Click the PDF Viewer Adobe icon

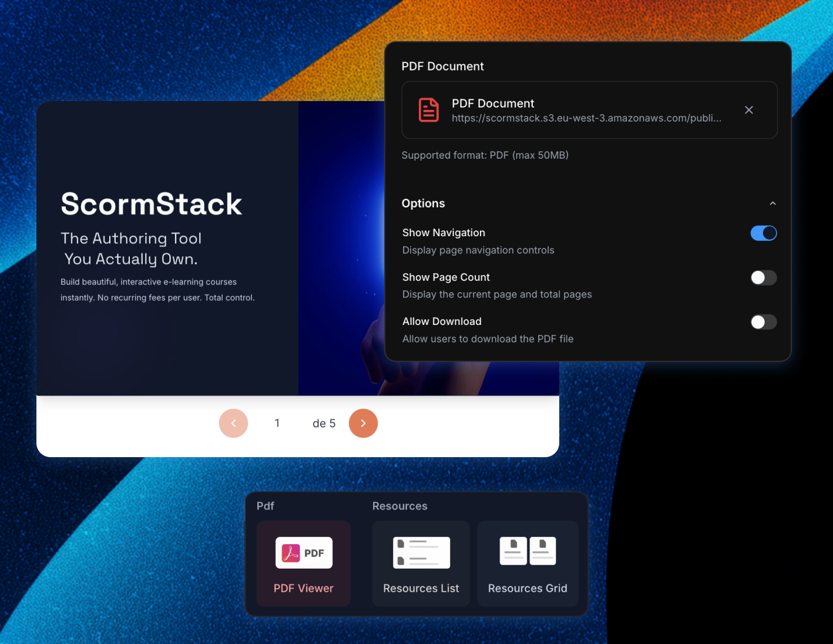click(304, 553)
